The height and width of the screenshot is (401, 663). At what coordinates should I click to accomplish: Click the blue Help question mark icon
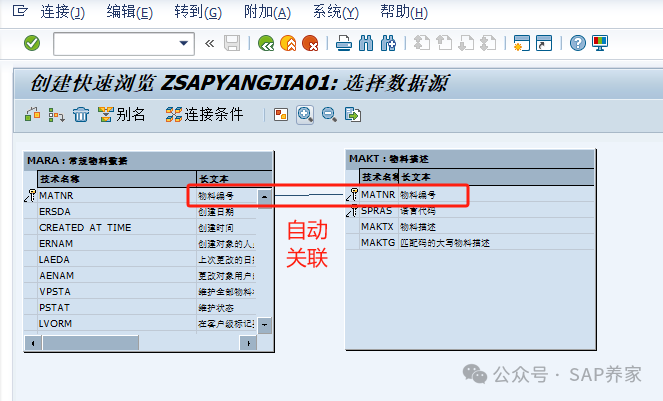coord(578,43)
